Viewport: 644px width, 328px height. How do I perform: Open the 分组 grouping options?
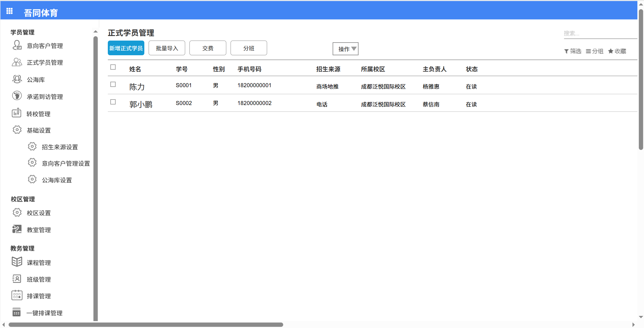click(x=595, y=51)
